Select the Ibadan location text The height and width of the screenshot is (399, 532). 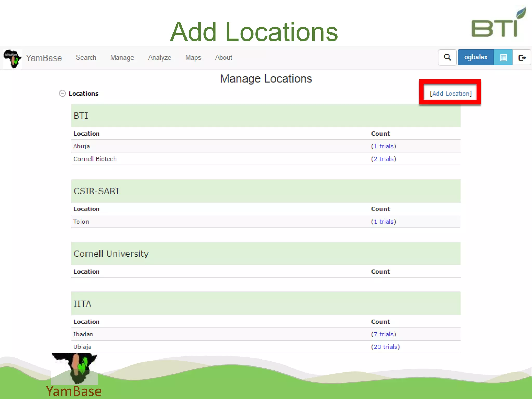(x=83, y=334)
